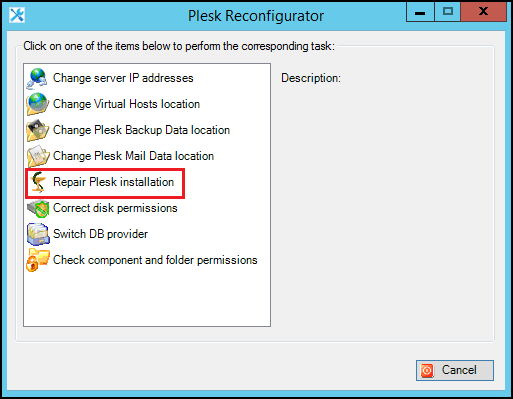Select Correct disk permissions text entry
Screen dimensions: 513x399
(115, 208)
